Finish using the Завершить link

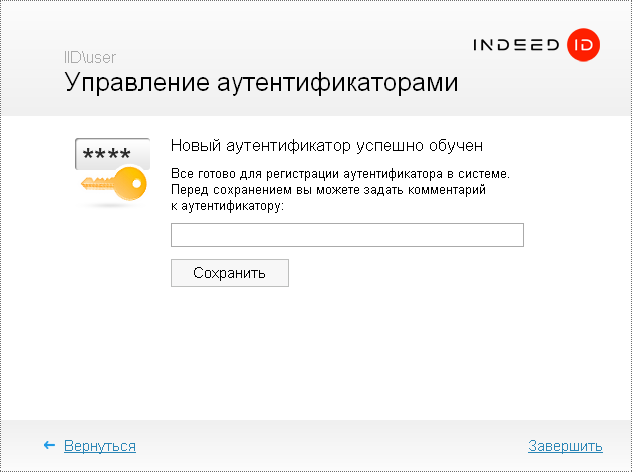pyautogui.click(x=565, y=446)
